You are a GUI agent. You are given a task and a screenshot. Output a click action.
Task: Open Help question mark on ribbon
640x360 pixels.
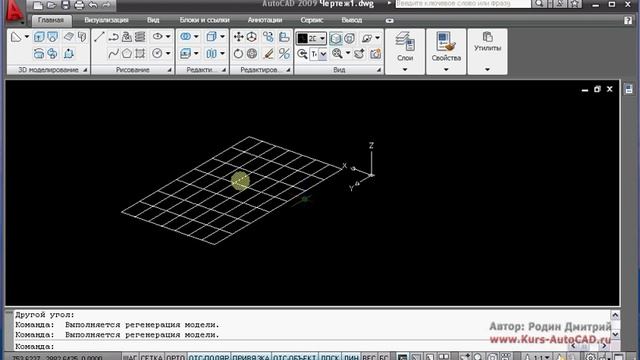[628, 20]
